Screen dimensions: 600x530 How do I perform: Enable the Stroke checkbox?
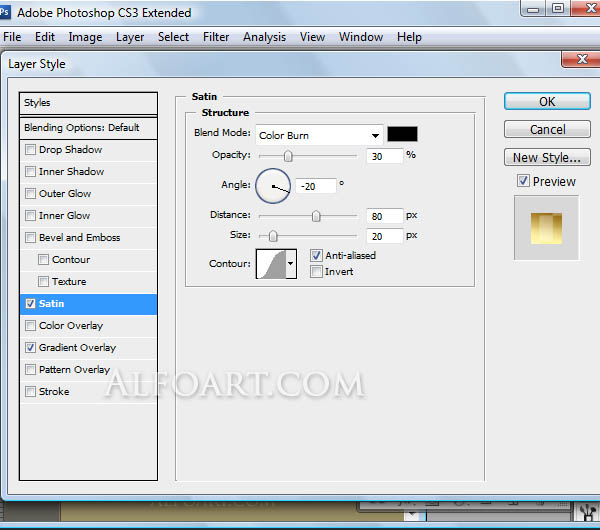(30, 391)
